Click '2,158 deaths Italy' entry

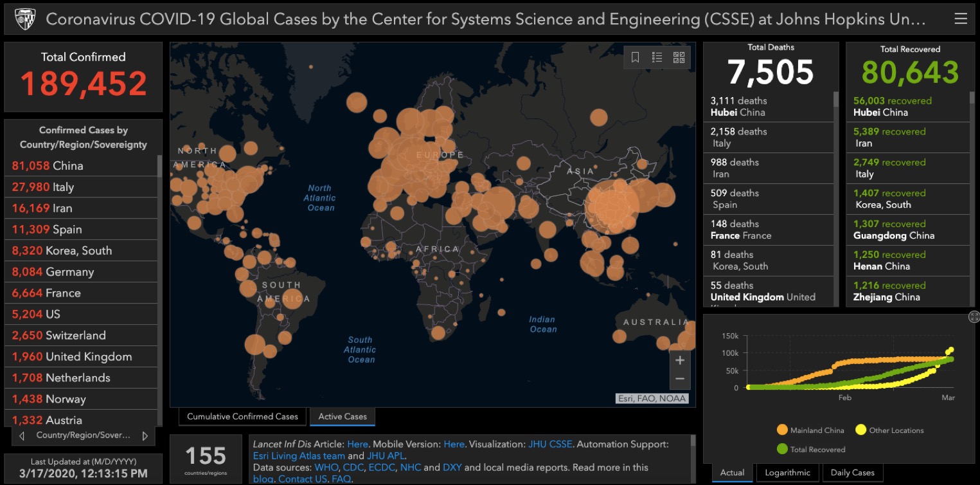click(x=769, y=137)
